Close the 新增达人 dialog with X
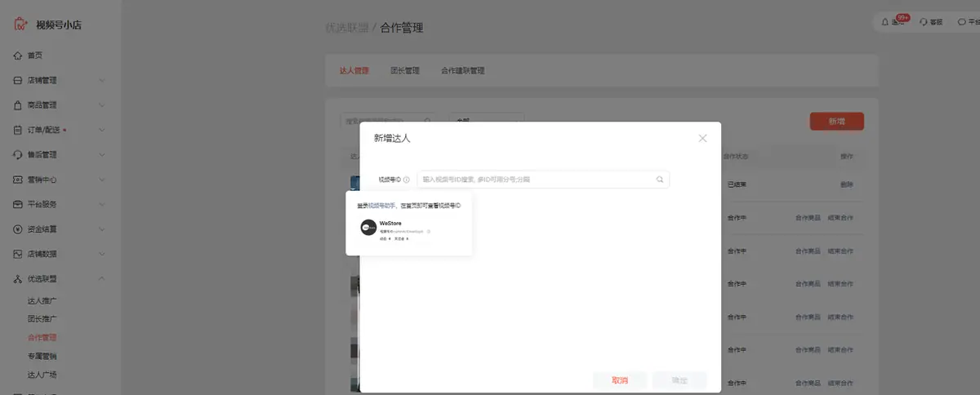Screen dimensions: 980x395 pyautogui.click(x=703, y=138)
